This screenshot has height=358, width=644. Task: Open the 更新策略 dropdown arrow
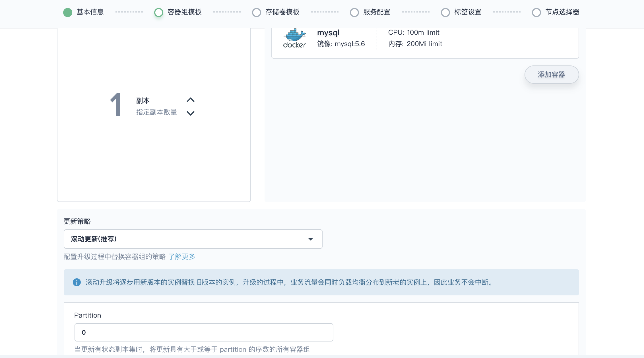point(310,239)
